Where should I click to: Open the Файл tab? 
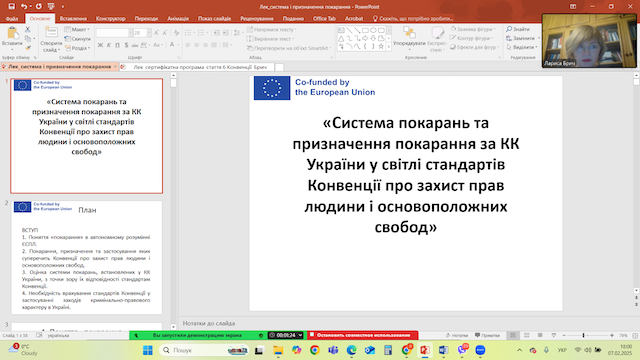(x=12, y=18)
